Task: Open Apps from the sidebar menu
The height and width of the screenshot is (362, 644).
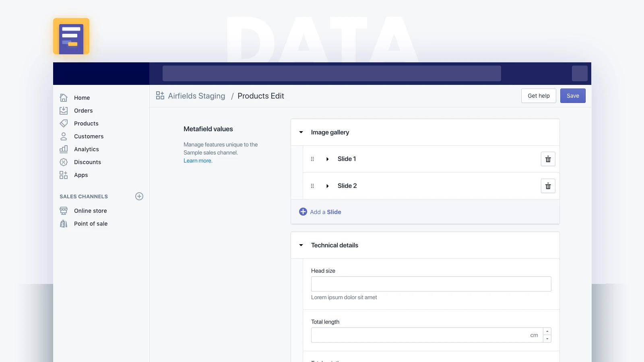Action: click(64, 175)
